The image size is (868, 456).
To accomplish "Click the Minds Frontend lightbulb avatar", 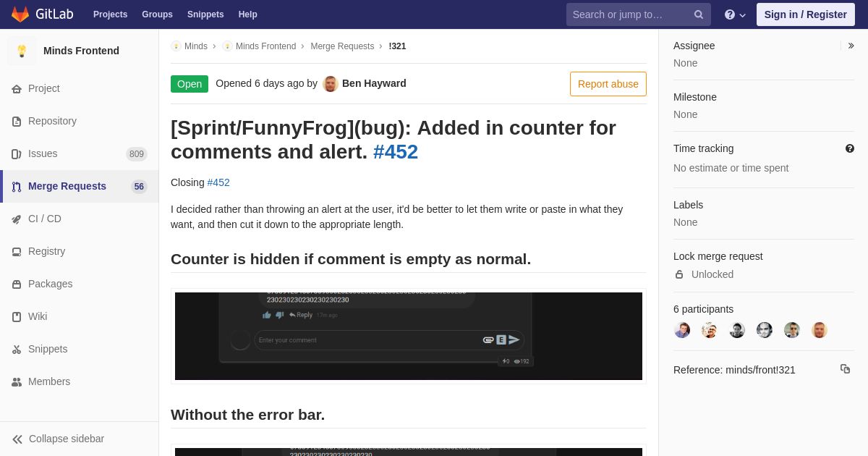I will tap(22, 51).
